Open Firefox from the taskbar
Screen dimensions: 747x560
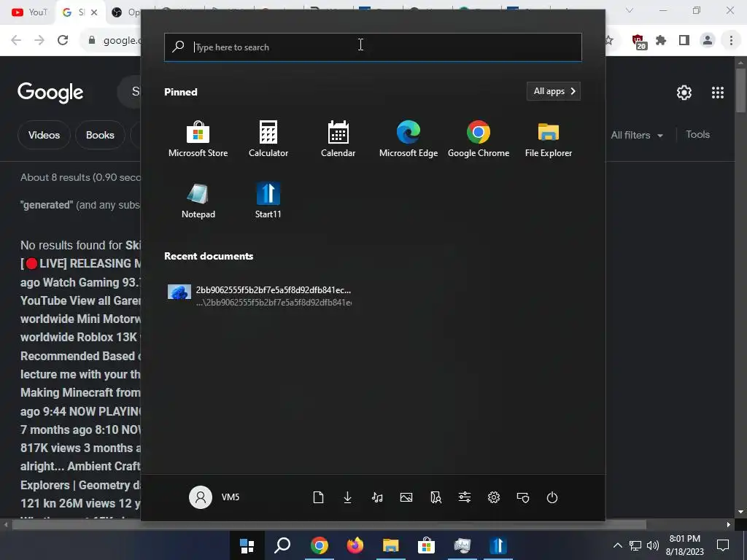pyautogui.click(x=355, y=545)
